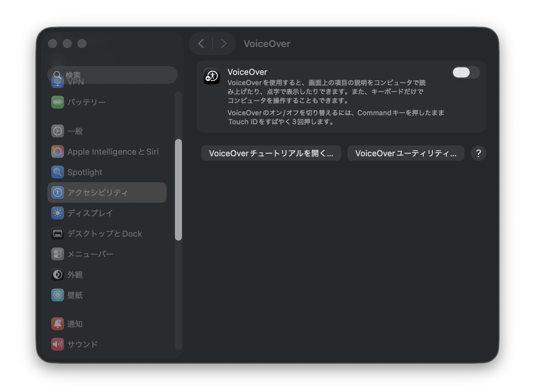The width and height of the screenshot is (535, 392).
Task: Open 一般 sidebar label
Action: click(75, 131)
